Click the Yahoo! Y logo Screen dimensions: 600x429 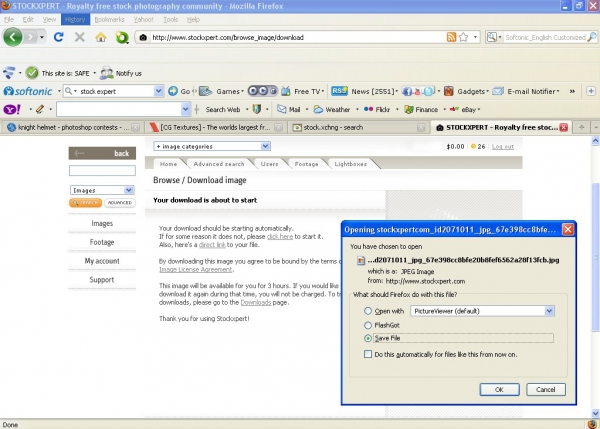[x=12, y=109]
